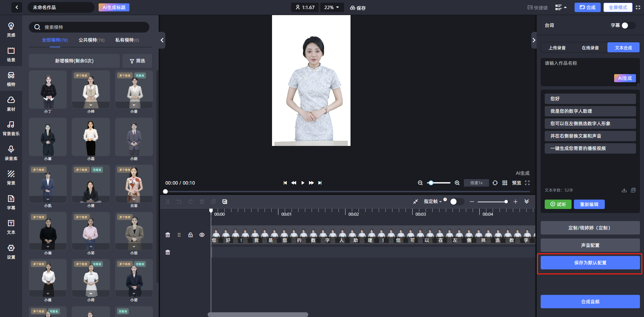The height and width of the screenshot is (317, 644).
Task: Click the exit-fullscreen icon at top right
Action: point(638,7)
